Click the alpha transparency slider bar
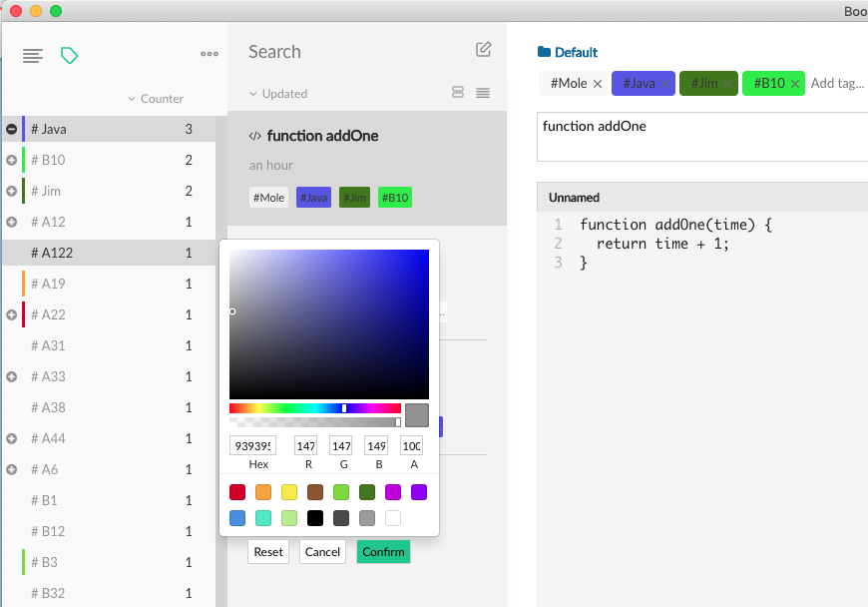Viewport: 868px width, 607px height. [315, 422]
